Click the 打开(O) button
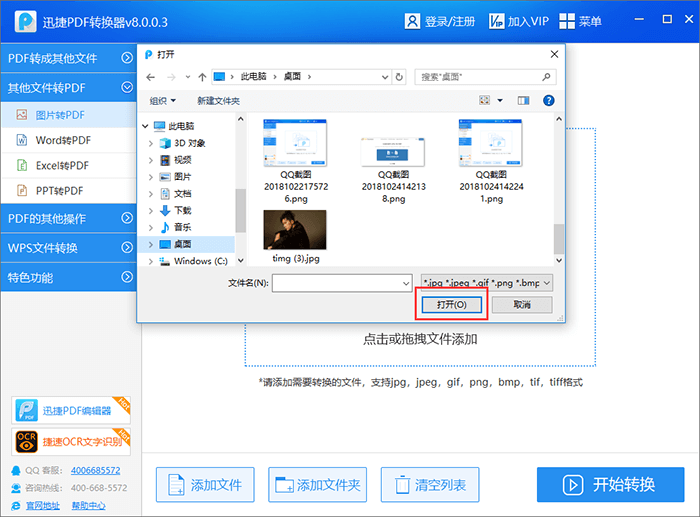Screen dimensions: 700x517 [451, 304]
